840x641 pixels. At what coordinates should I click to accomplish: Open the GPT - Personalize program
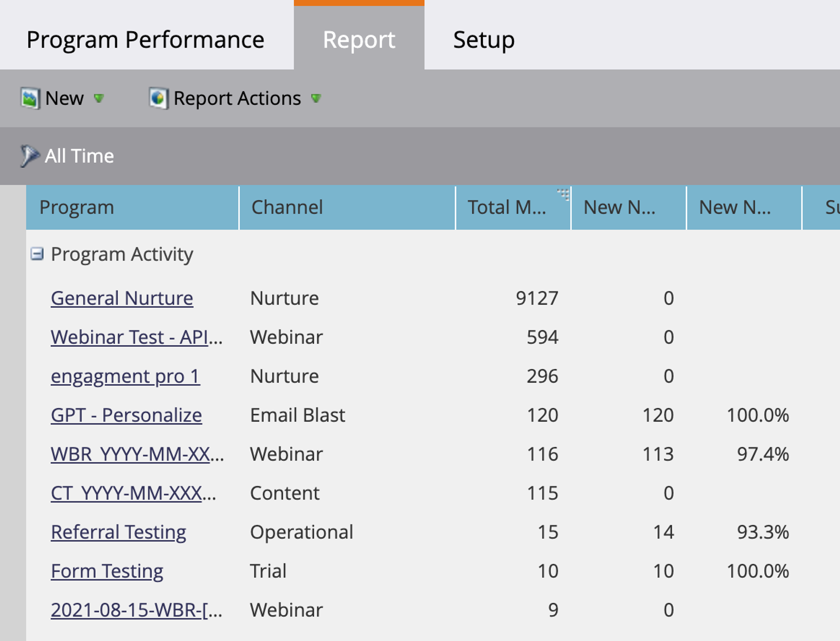click(126, 415)
